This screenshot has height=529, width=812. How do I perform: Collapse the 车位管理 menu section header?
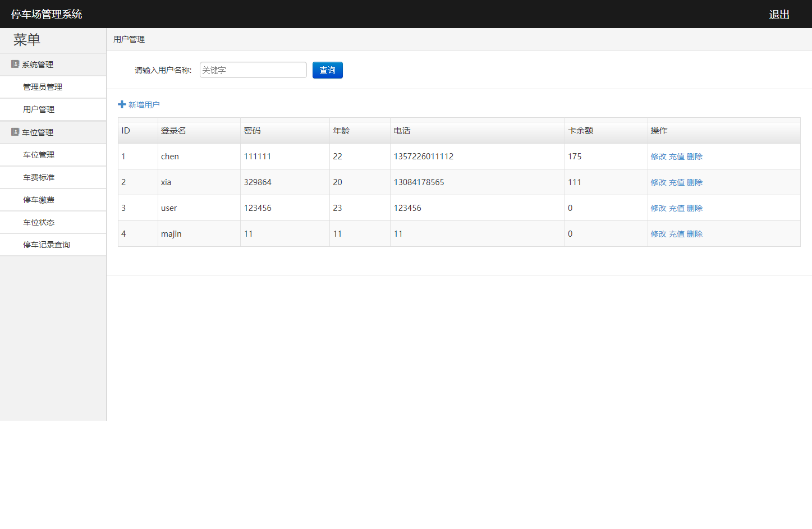point(38,133)
